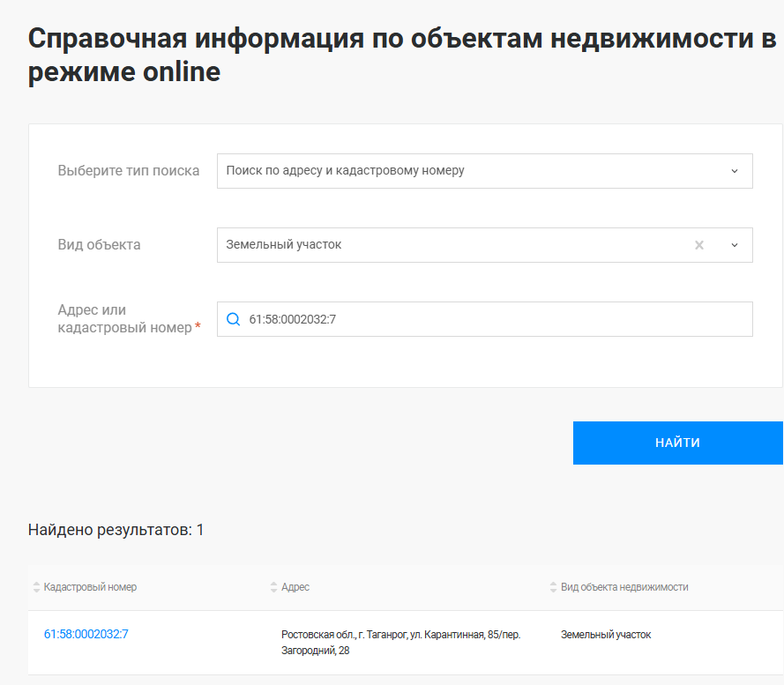784x685 pixels.
Task: Click the 'Адрес или кадастровый номер' label
Action: (129, 318)
